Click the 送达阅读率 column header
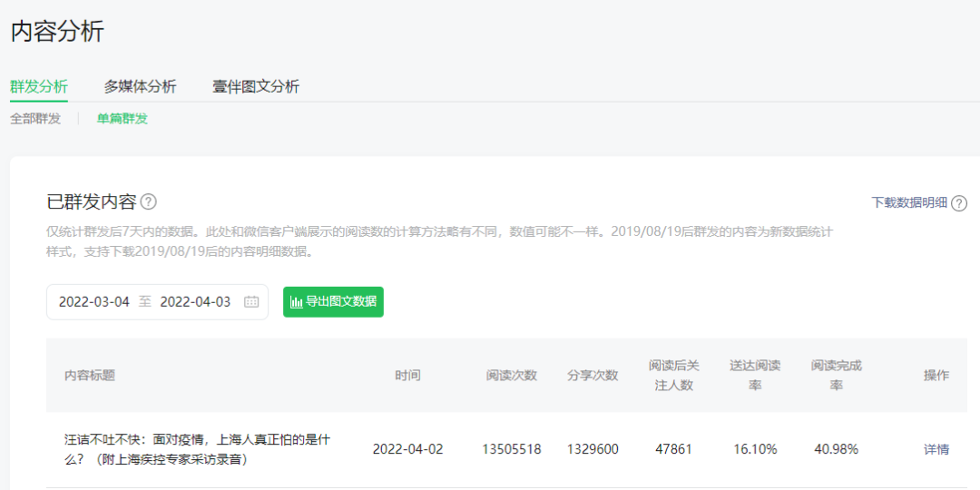The height and width of the screenshot is (490, 980). tap(755, 376)
